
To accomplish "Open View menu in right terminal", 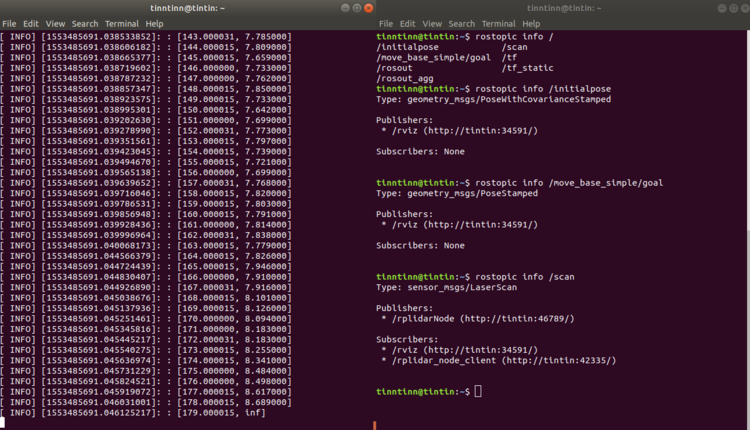I will pyautogui.click(x=432, y=23).
